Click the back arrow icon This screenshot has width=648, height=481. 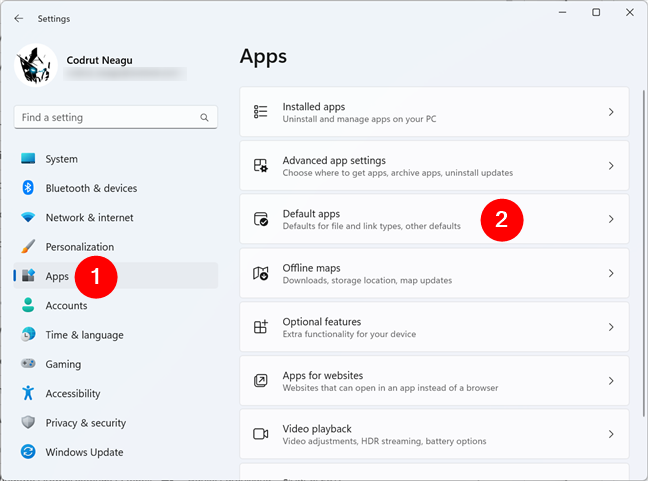point(19,19)
